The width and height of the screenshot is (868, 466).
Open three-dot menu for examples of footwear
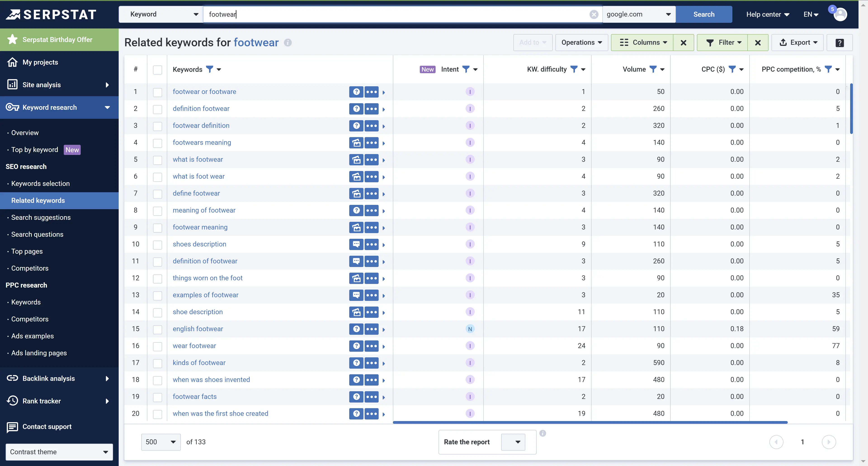372,295
